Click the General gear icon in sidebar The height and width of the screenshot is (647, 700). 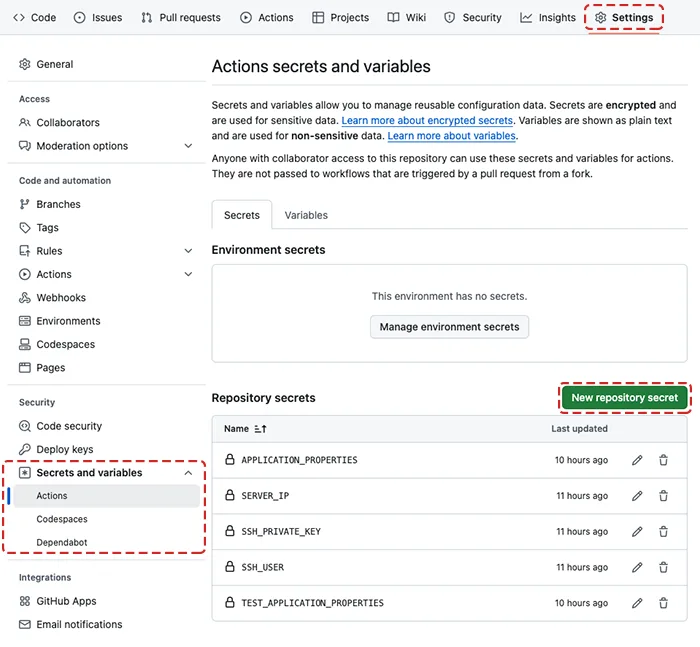[x=25, y=64]
